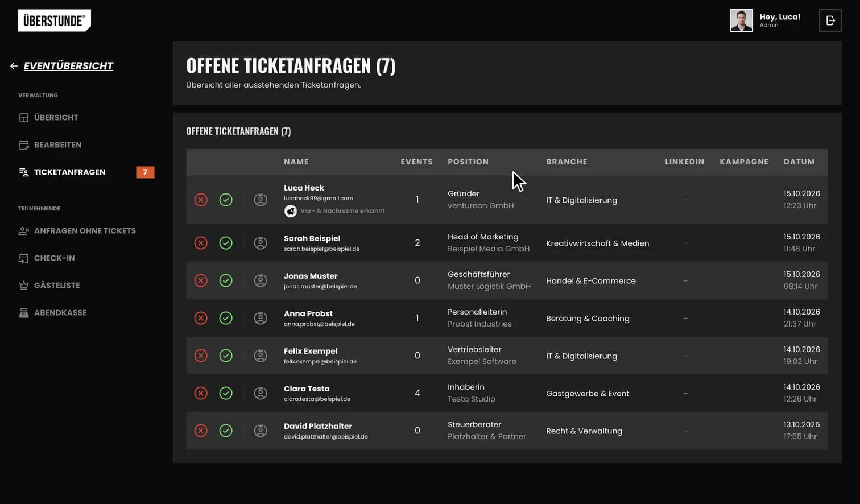
Task: Click email david.platzhalter@beispiel.de
Action: point(326,437)
